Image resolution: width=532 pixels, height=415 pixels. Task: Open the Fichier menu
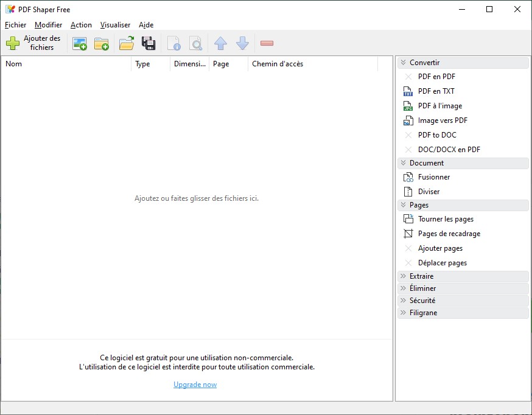pyautogui.click(x=15, y=25)
